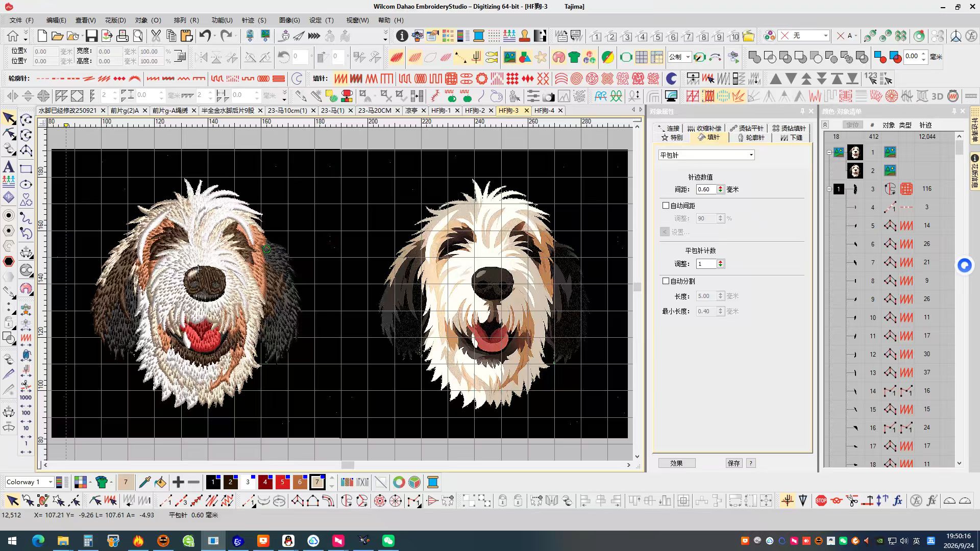Open the Colorway 1 dropdown

tap(29, 482)
